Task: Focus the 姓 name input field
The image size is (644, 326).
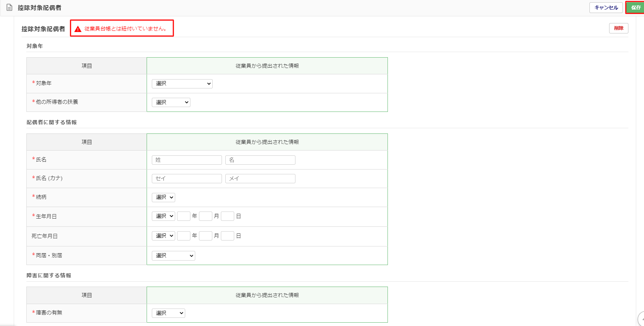Action: click(187, 160)
